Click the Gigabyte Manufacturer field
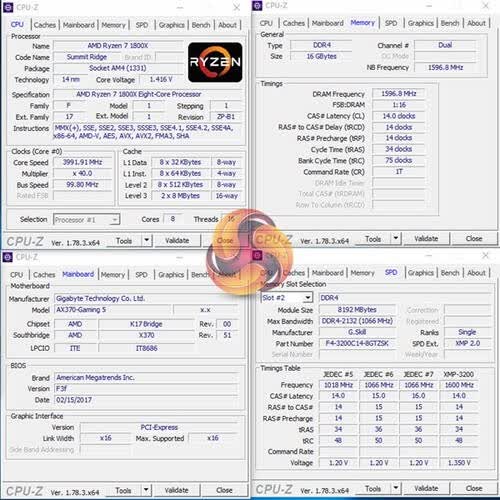 (147, 298)
